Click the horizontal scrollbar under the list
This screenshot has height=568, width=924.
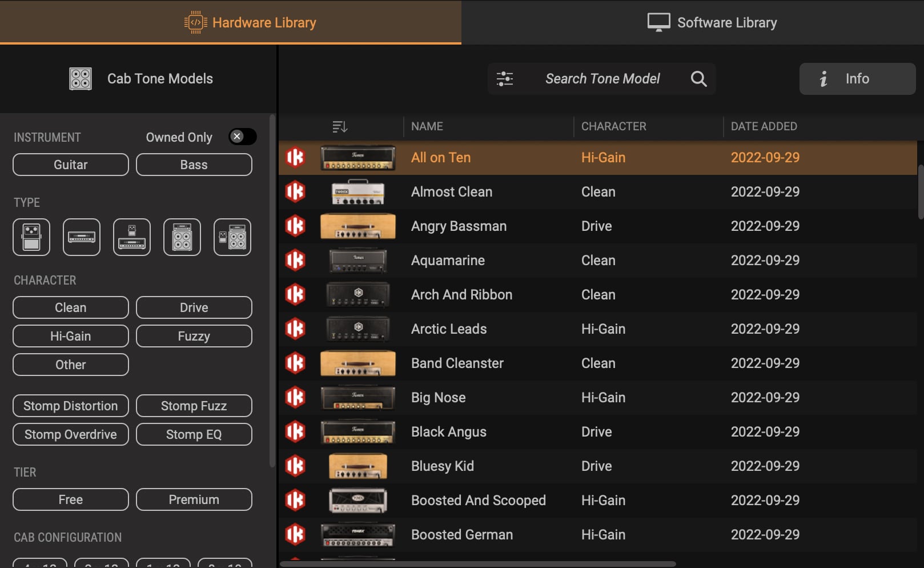[x=477, y=564]
